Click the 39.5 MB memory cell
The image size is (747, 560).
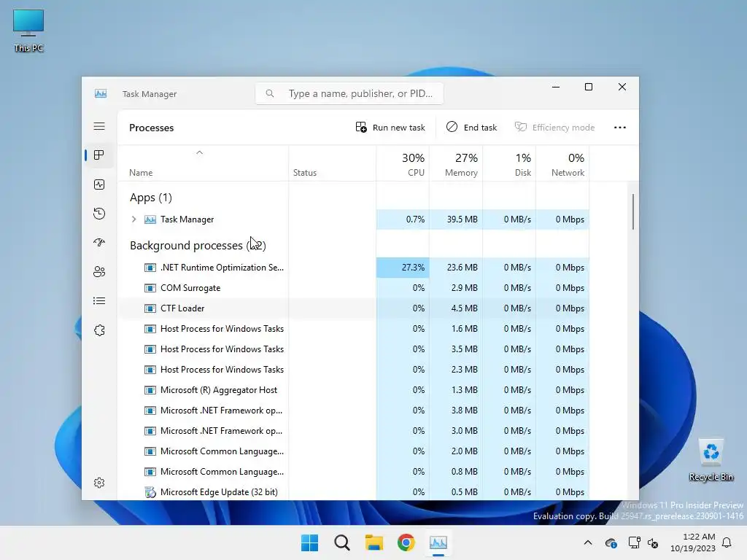pyautogui.click(x=456, y=219)
